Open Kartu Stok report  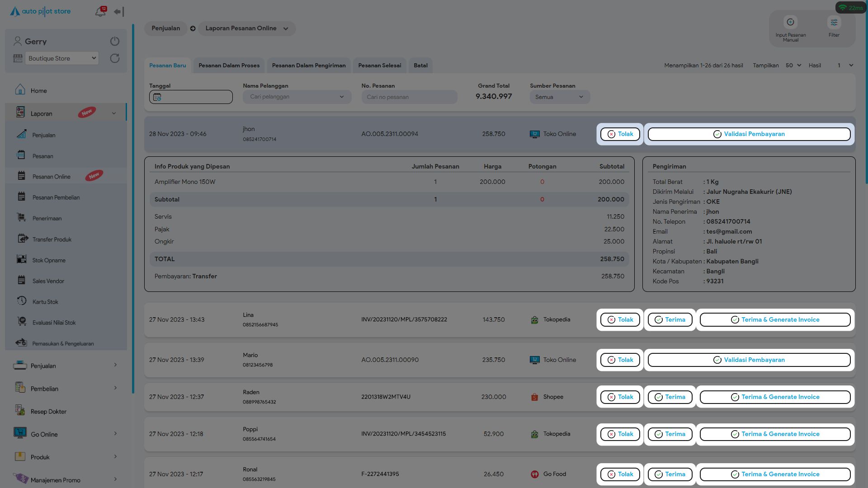[x=45, y=302]
